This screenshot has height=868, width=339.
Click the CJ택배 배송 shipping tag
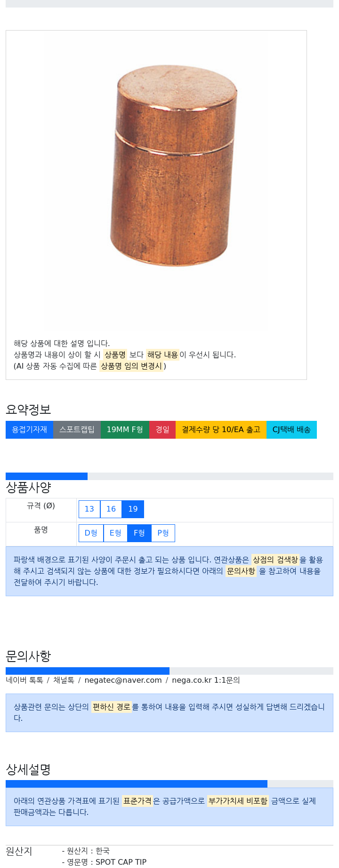291,429
